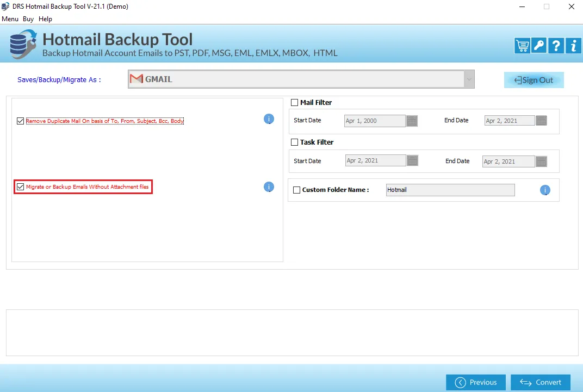Show info for Migrate Without Attachment option

click(x=269, y=186)
